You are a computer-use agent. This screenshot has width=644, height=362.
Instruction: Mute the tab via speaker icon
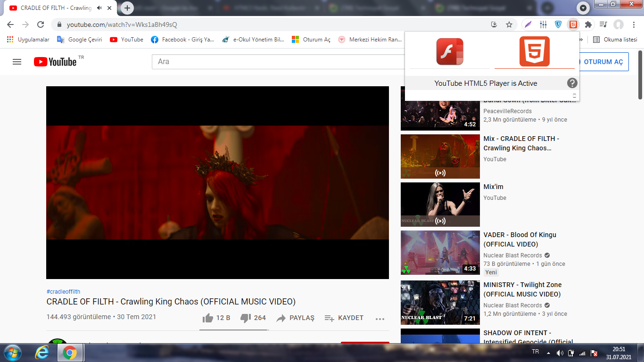pos(99,8)
